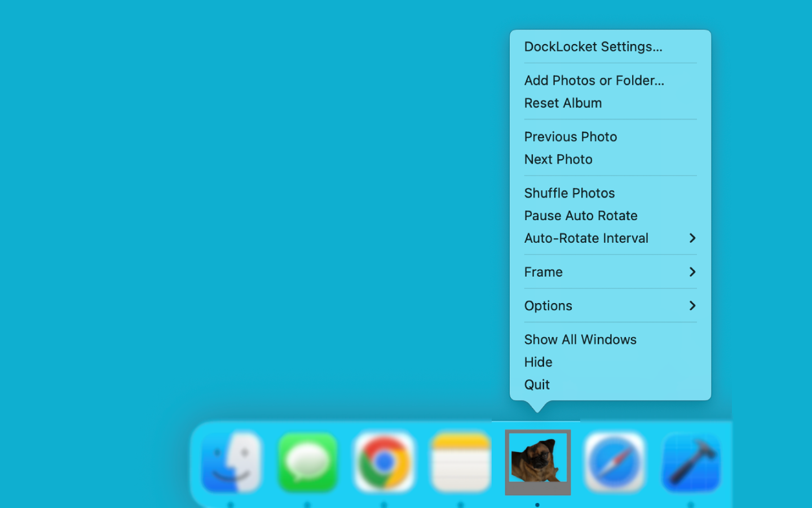Select the dog photo thumbnail in DockLocket
The height and width of the screenshot is (508, 812).
537,461
